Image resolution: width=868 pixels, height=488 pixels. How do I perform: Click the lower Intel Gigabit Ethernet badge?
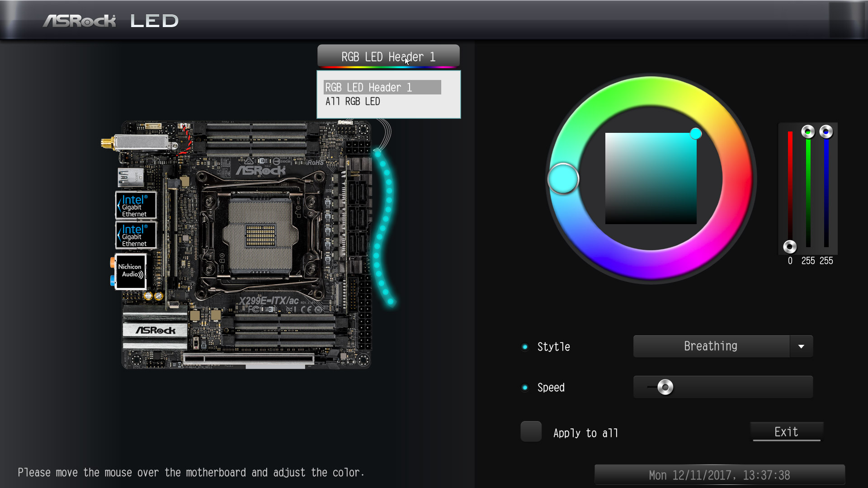click(136, 235)
